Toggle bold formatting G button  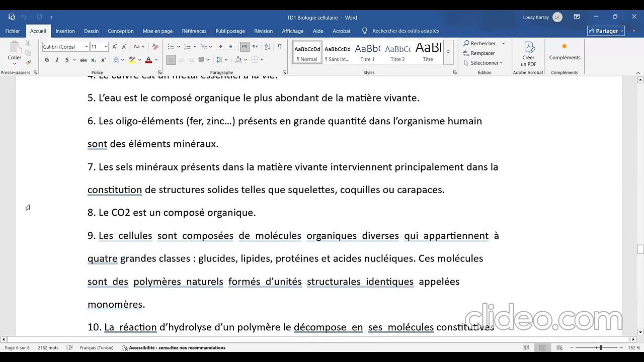pos(47,60)
